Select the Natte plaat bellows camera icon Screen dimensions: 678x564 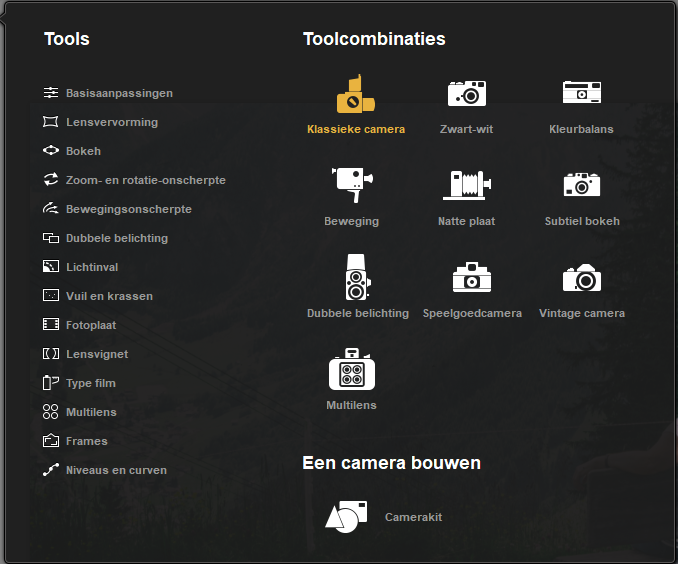pyautogui.click(x=467, y=185)
